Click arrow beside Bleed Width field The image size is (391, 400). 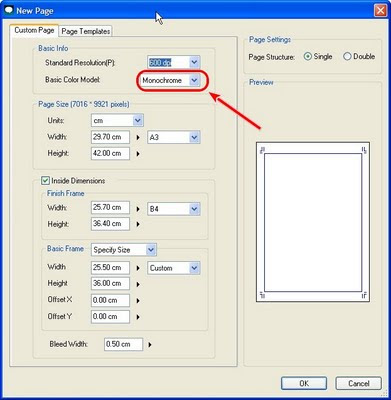point(150,345)
